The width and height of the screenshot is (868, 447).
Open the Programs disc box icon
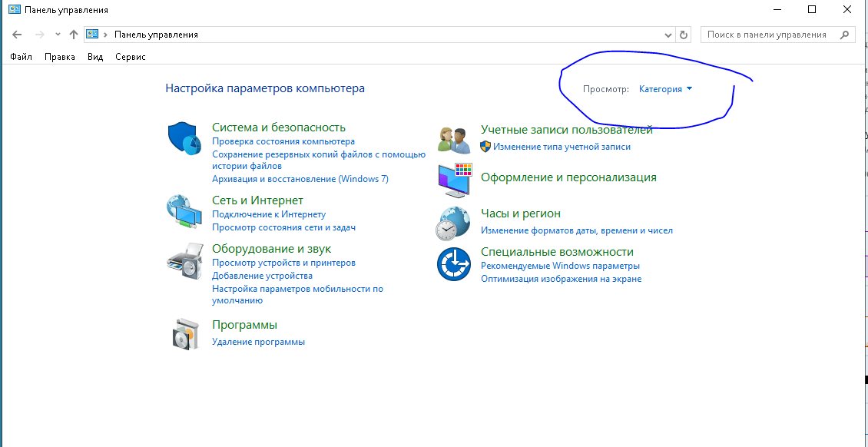[185, 333]
